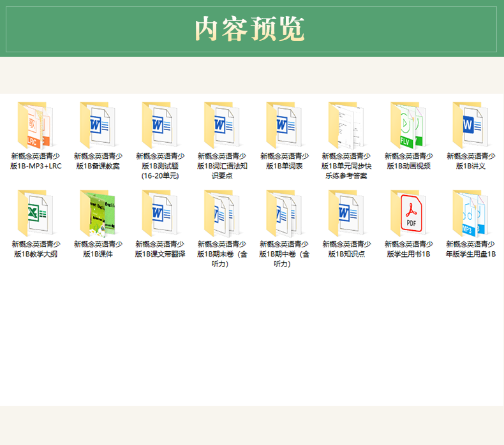The image size is (504, 445).
Task: Click the label text 版1B课件
Action: (98, 254)
